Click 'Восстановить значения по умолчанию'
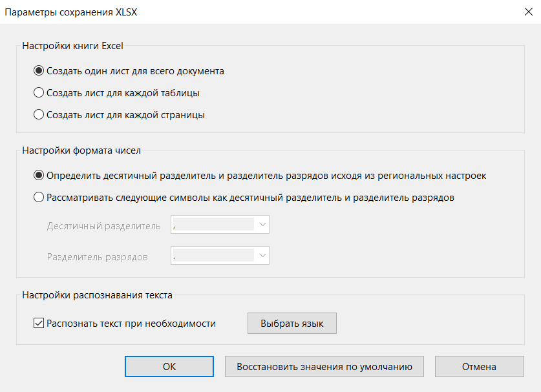This screenshot has height=392, width=541. coord(323,366)
